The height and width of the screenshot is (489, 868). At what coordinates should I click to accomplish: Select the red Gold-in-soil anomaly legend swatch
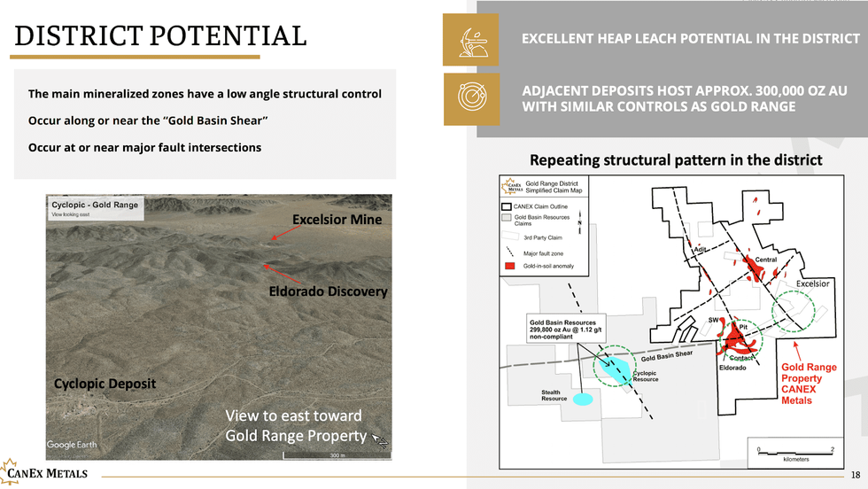pyautogui.click(x=507, y=266)
